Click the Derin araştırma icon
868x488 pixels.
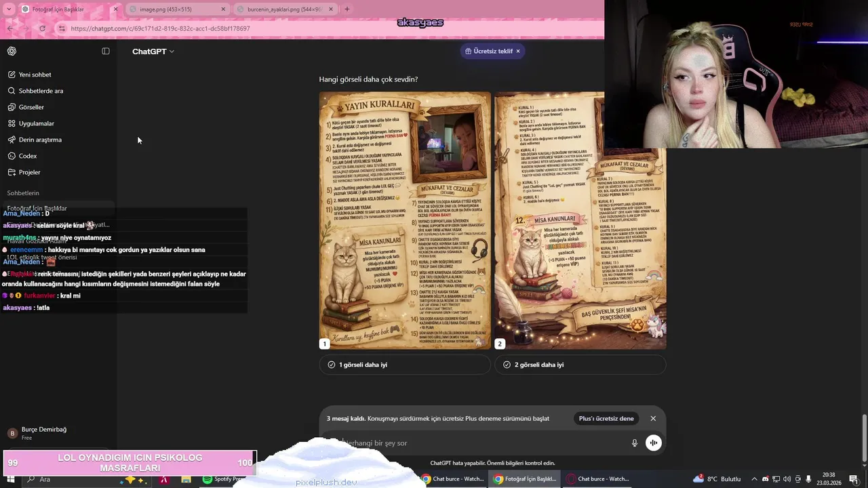click(x=12, y=140)
